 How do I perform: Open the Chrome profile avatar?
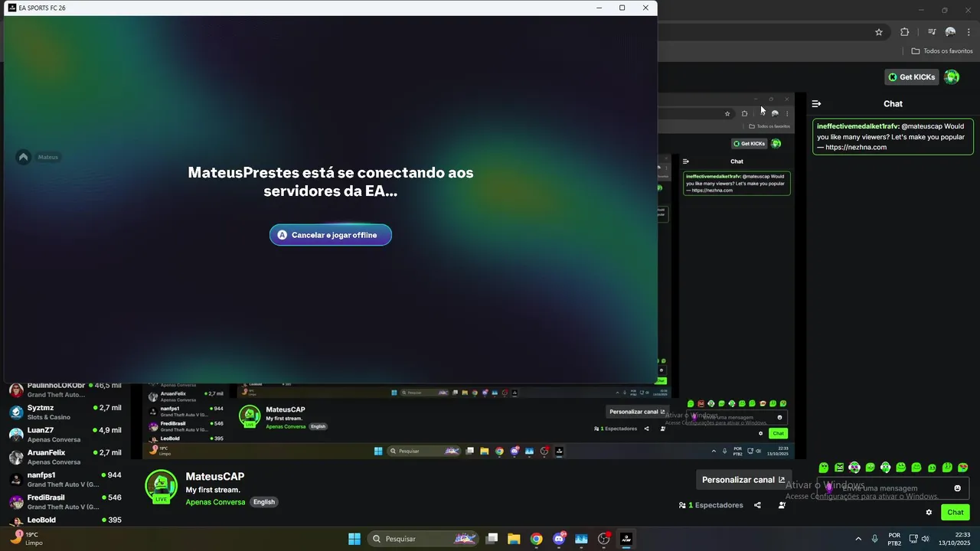point(950,32)
